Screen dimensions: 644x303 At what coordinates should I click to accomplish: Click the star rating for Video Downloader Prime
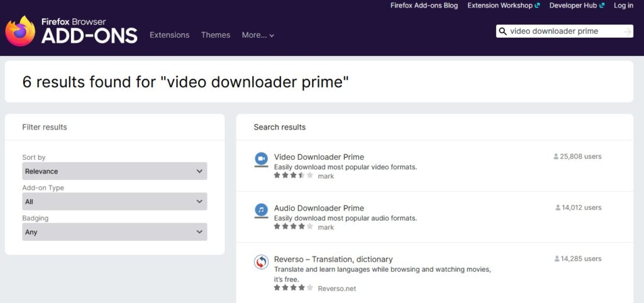pyautogui.click(x=293, y=175)
